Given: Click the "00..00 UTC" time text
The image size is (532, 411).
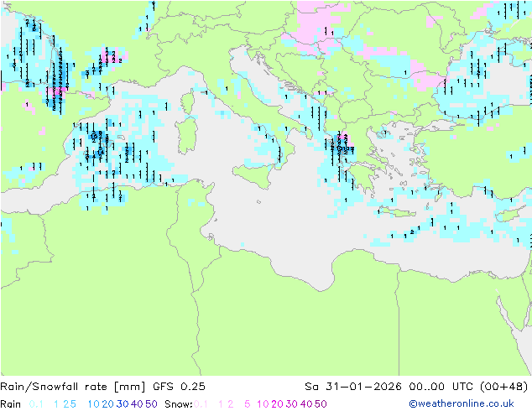Looking at the screenshot, I should click(x=441, y=386).
